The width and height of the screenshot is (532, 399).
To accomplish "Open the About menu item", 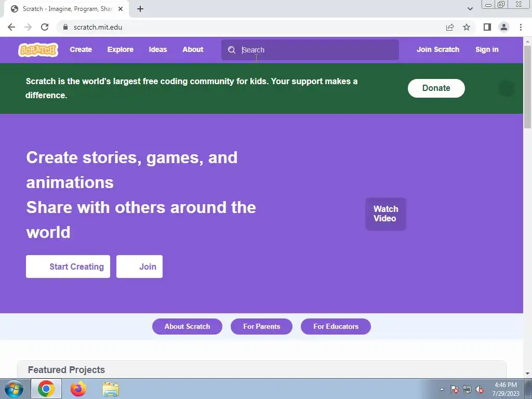I will coord(193,49).
